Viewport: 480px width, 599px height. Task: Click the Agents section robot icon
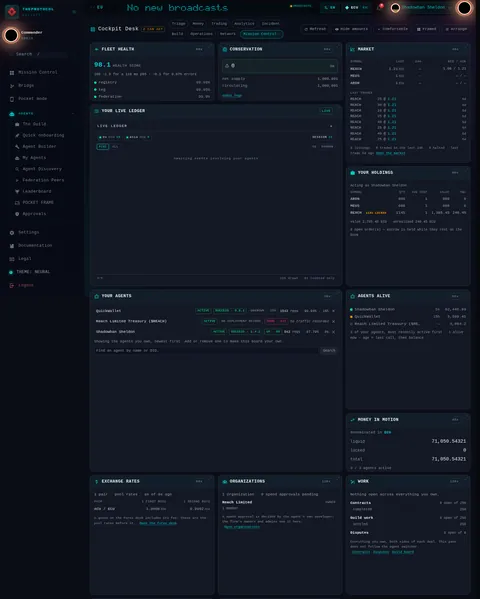pyautogui.click(x=11, y=114)
